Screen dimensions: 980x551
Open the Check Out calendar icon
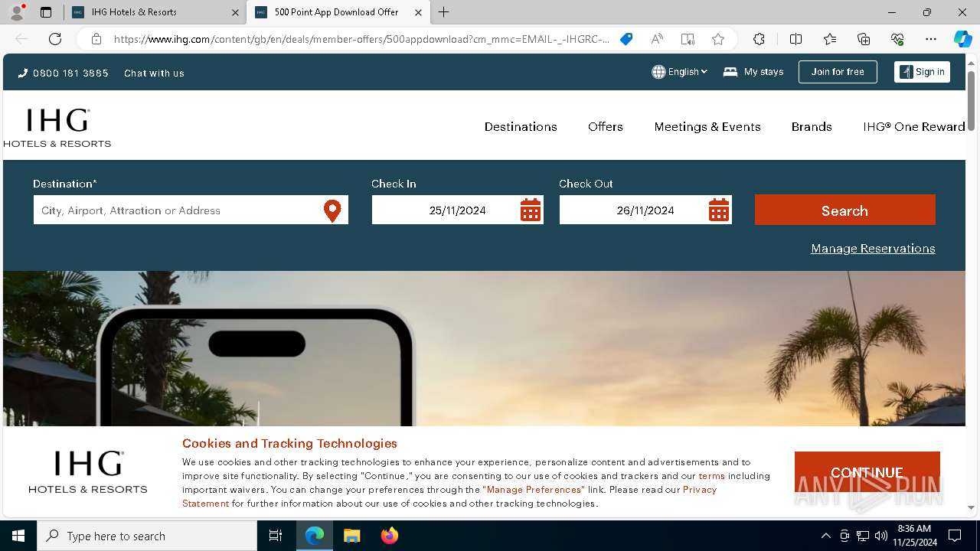click(x=719, y=210)
